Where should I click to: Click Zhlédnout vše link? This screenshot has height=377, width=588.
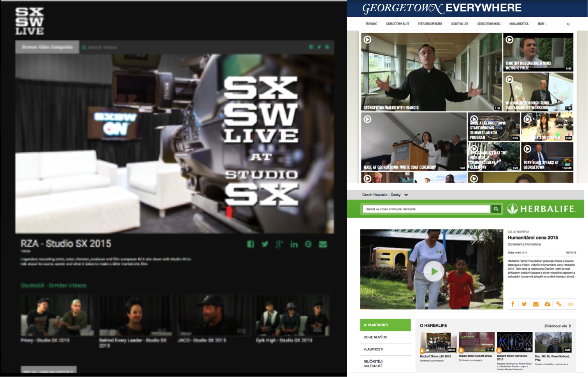(x=558, y=326)
